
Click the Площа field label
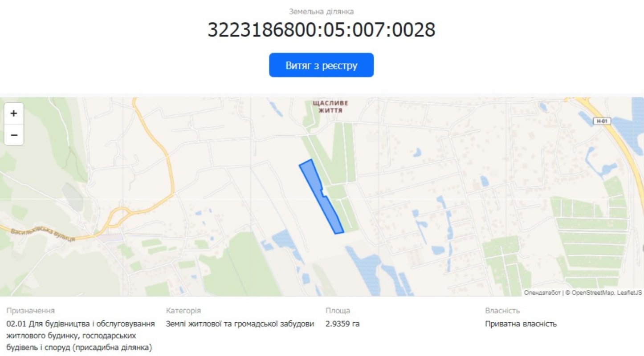[338, 311]
